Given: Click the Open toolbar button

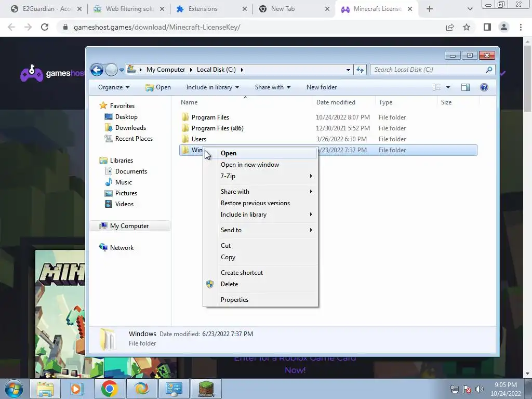Looking at the screenshot, I should (x=158, y=87).
